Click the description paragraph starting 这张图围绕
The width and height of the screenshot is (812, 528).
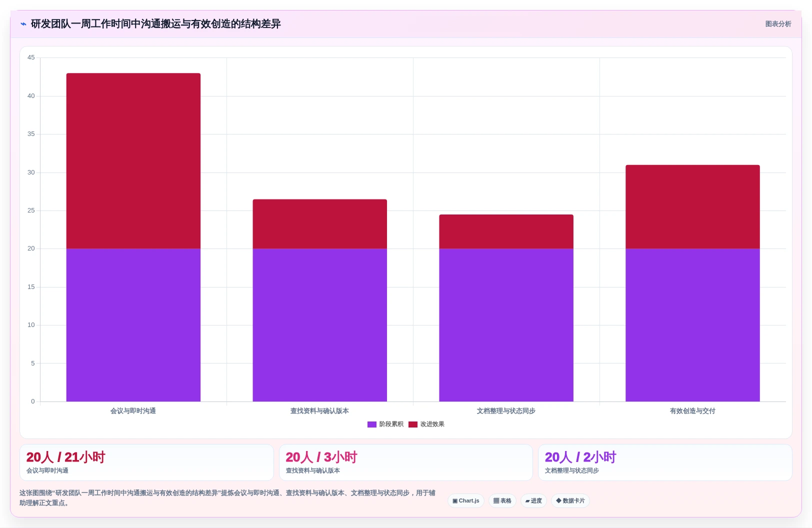point(227,498)
